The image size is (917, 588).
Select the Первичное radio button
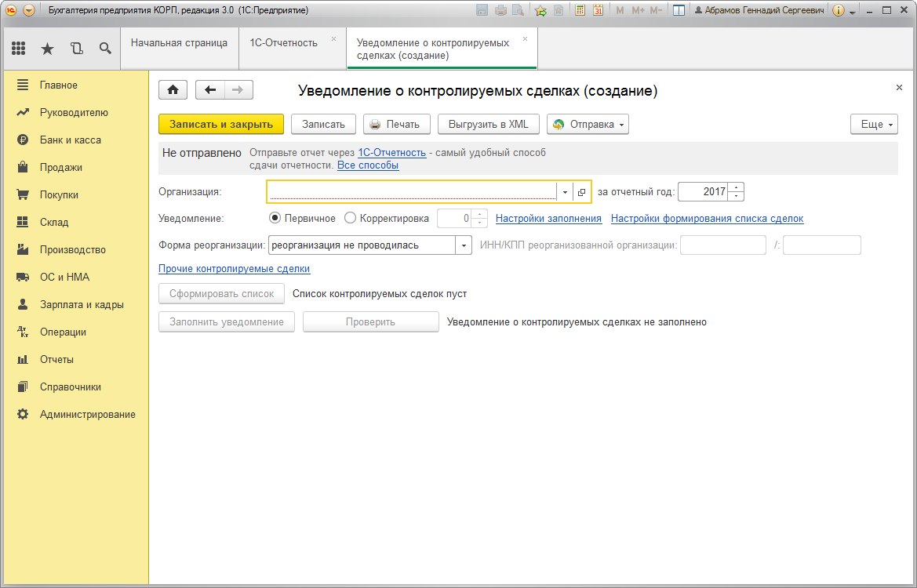point(275,218)
